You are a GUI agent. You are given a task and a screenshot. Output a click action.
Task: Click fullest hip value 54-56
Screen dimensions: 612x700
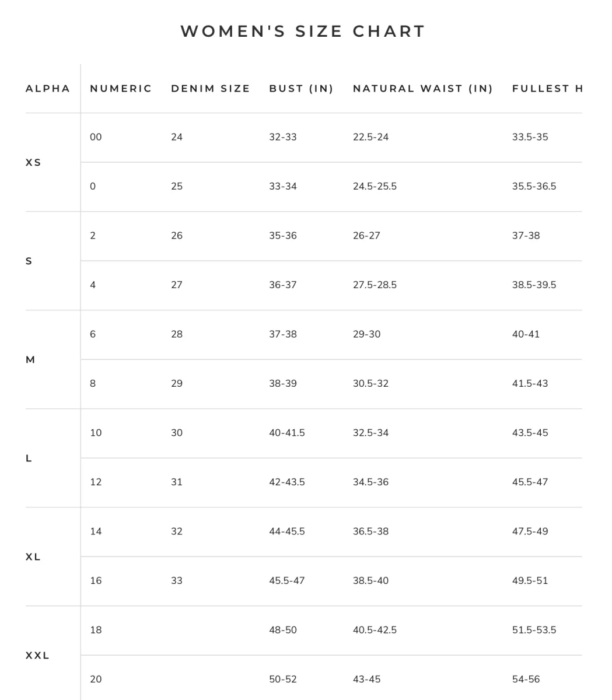[526, 679]
